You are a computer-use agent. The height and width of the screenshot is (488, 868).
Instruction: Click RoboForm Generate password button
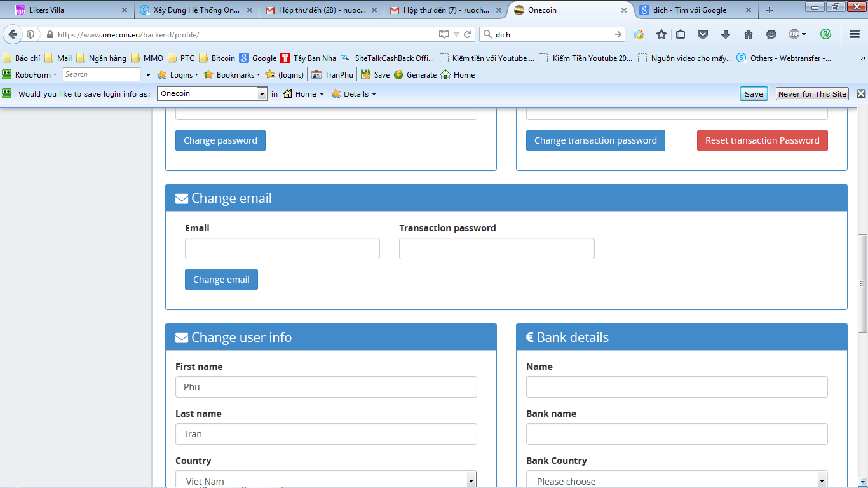point(416,74)
